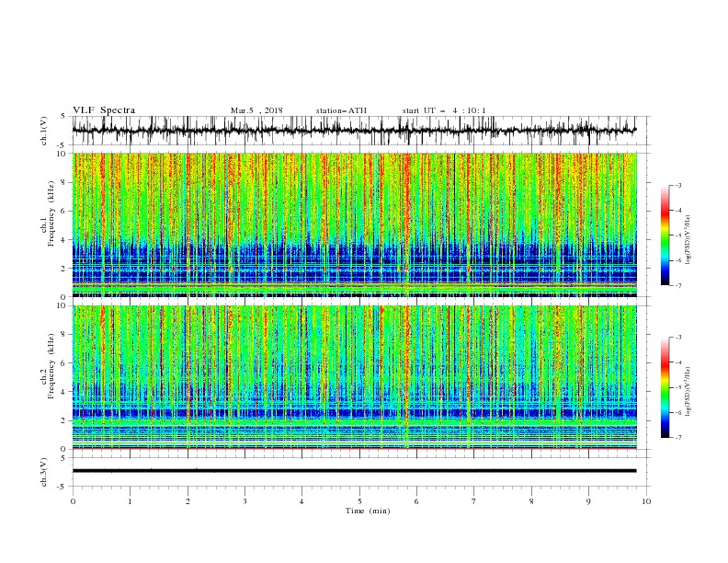
Task: Click the "VLF Spectra" title text
Action: 104,110
